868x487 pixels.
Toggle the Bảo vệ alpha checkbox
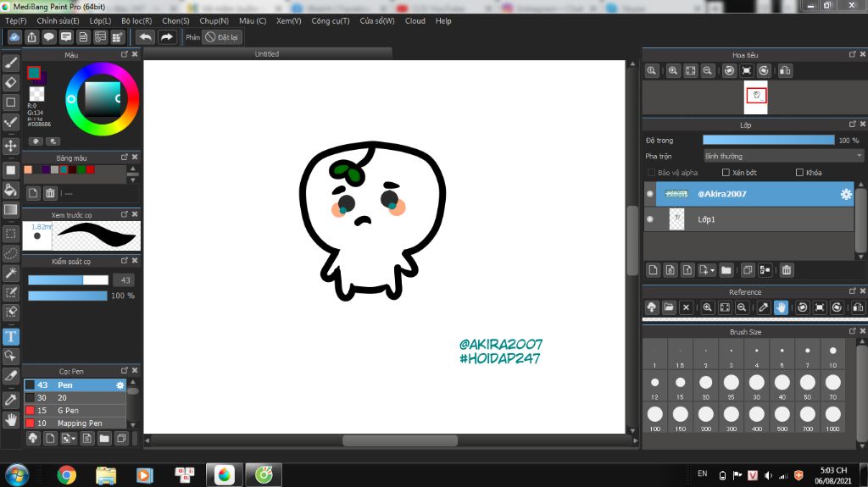click(x=651, y=173)
